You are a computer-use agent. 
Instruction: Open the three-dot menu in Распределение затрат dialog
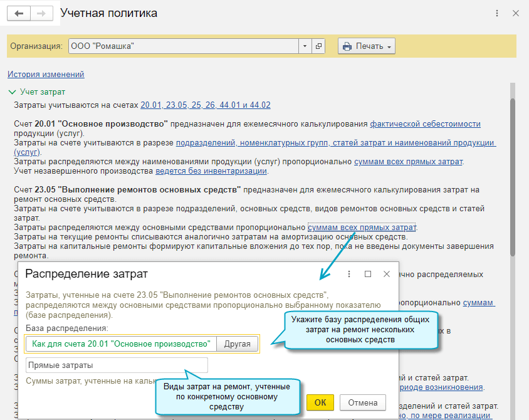349,274
